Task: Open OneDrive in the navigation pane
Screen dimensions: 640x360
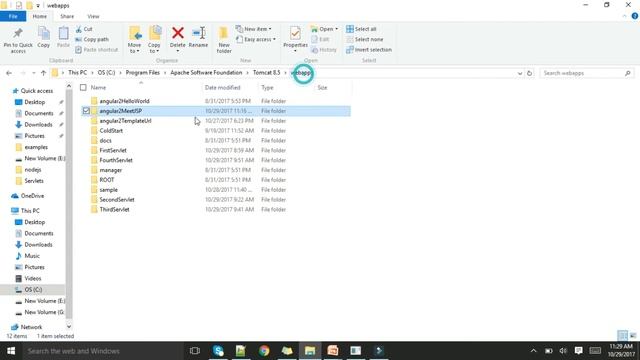Action: pyautogui.click(x=32, y=196)
